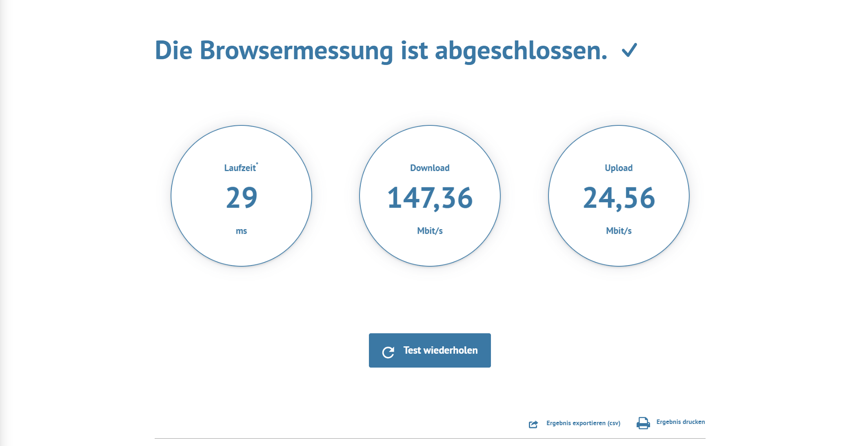Click the export share arrow icon
The width and height of the screenshot is (868, 446).
click(x=533, y=424)
